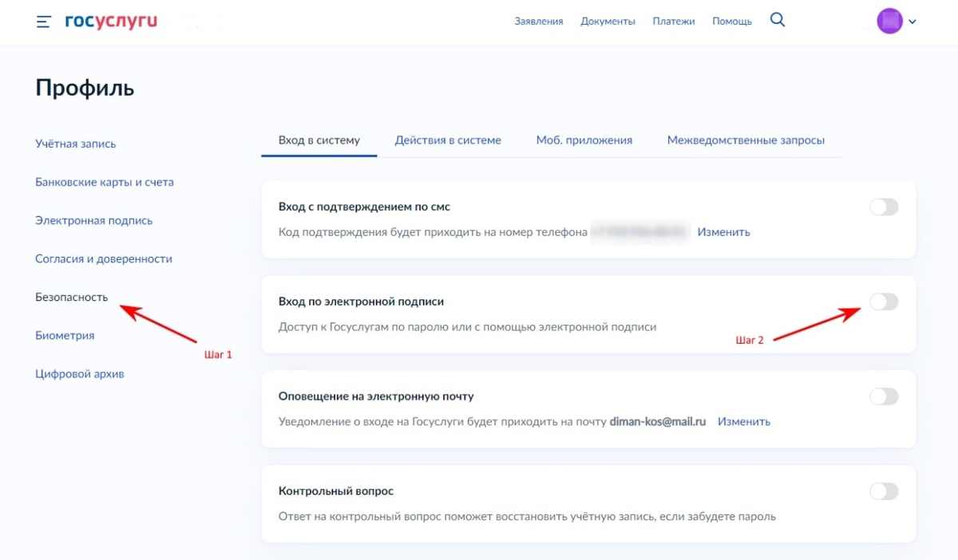Turn on Контрольный вопрос toggle
Viewport: 958px width, 560px height.
click(884, 491)
